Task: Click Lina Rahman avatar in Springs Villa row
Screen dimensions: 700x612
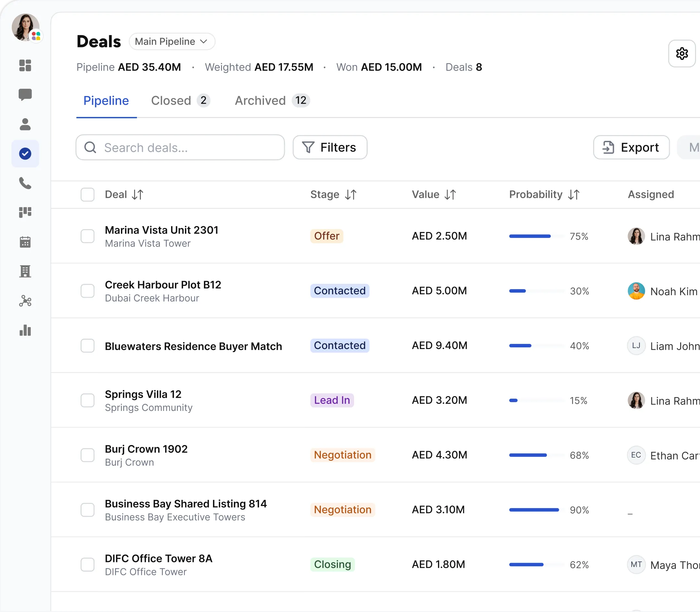Action: (x=636, y=400)
